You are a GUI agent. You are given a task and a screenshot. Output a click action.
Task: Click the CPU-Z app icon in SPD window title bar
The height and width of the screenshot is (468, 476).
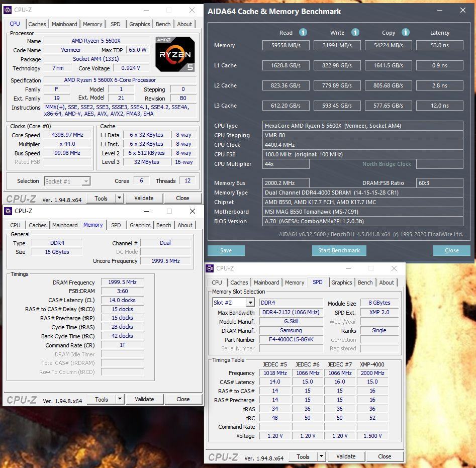point(210,268)
